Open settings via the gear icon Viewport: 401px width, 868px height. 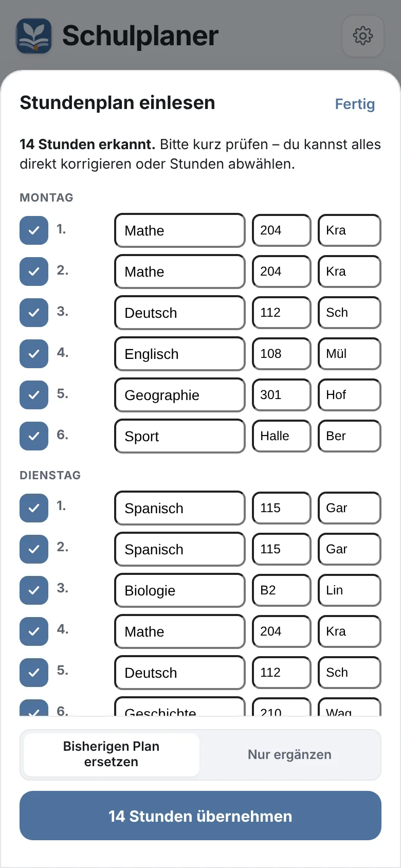pyautogui.click(x=363, y=35)
